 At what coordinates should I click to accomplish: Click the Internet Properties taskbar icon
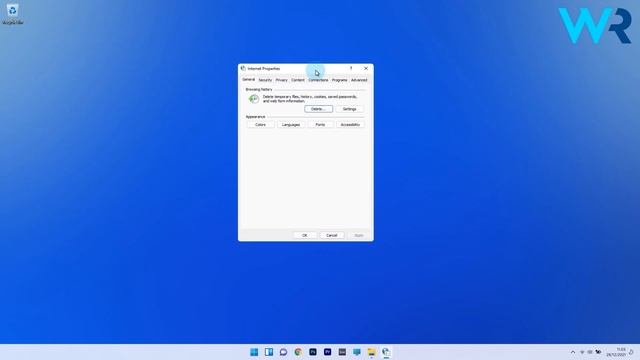pyautogui.click(x=386, y=352)
